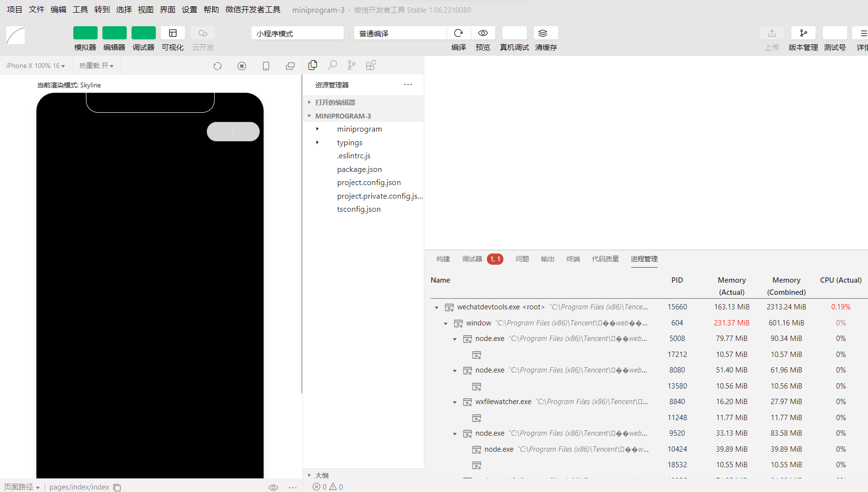Collapse the MINIPROGRAM-3 project tree
Image resolution: width=868 pixels, height=492 pixels.
[363, 116]
